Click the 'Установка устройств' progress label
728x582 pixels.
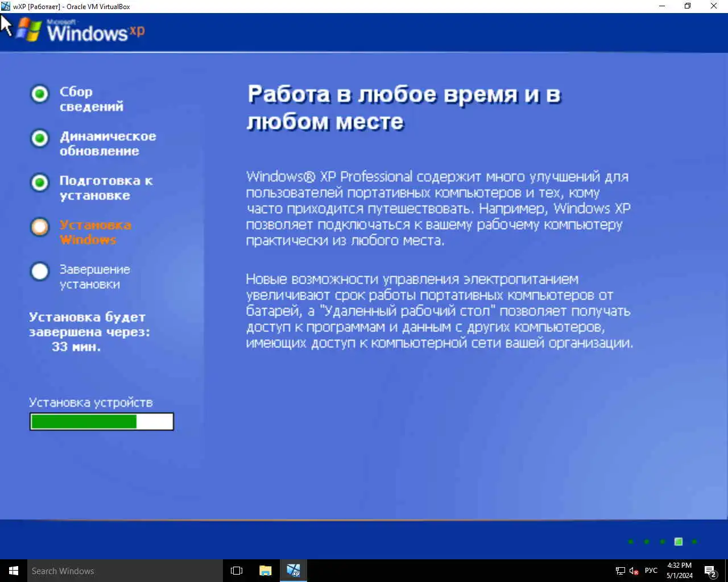[x=91, y=402]
